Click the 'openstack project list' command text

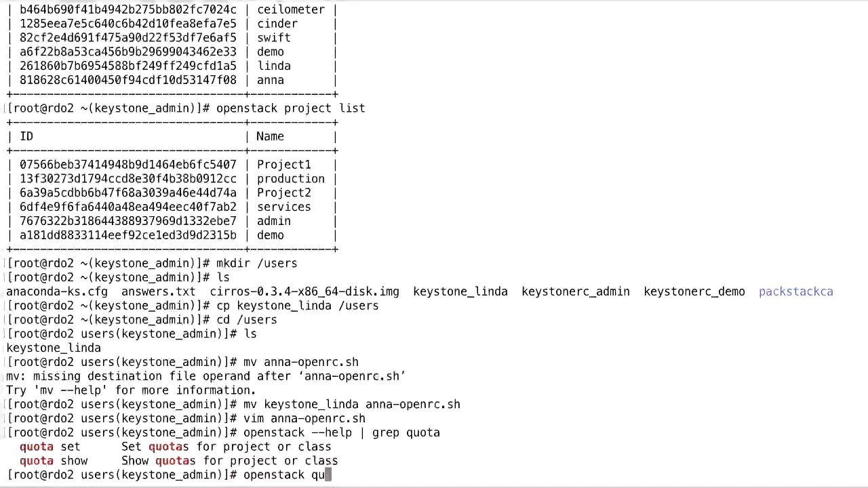point(290,108)
